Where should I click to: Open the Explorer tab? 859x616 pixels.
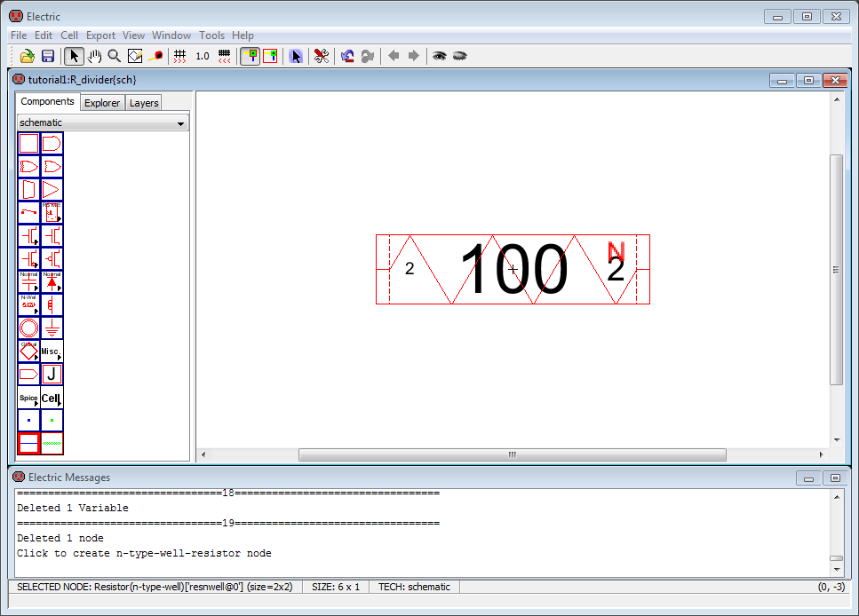pyautogui.click(x=102, y=103)
